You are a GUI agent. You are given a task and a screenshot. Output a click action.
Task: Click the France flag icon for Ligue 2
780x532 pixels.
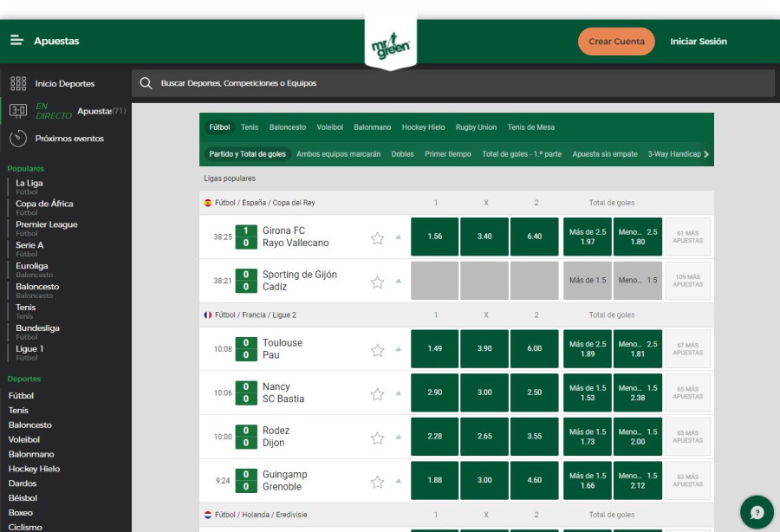click(x=208, y=315)
